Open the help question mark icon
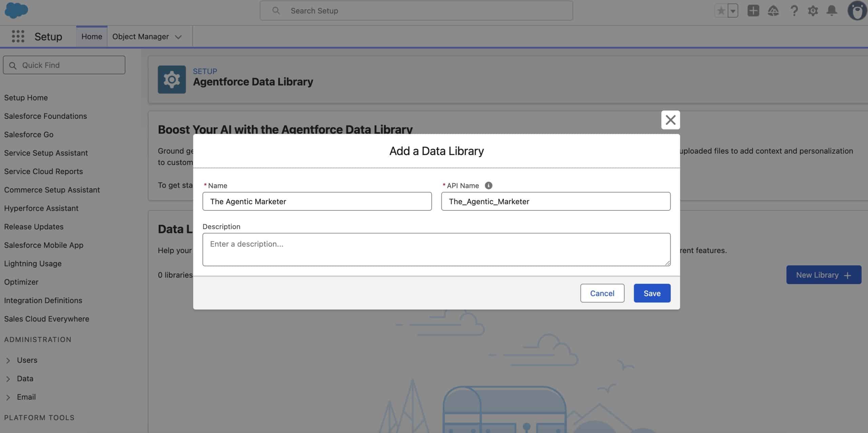Image resolution: width=868 pixels, height=433 pixels. coord(794,11)
